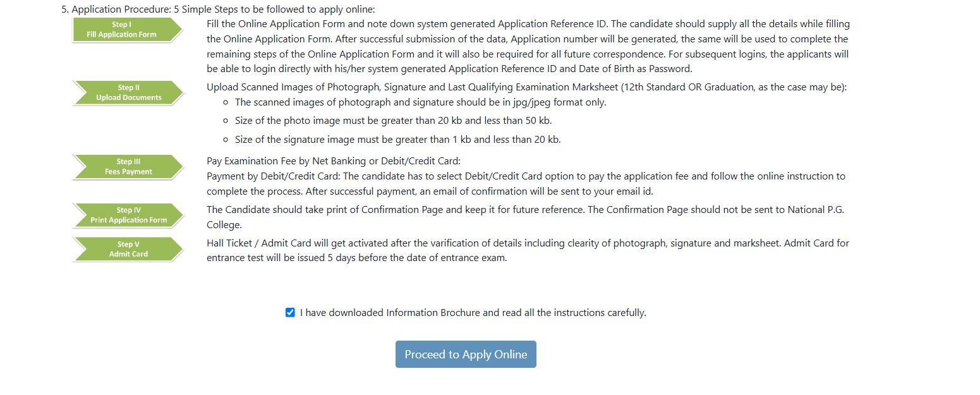The height and width of the screenshot is (395, 980).
Task: Click the 'Payment by Debit/Credit Card' instruction line
Action: coord(526,176)
